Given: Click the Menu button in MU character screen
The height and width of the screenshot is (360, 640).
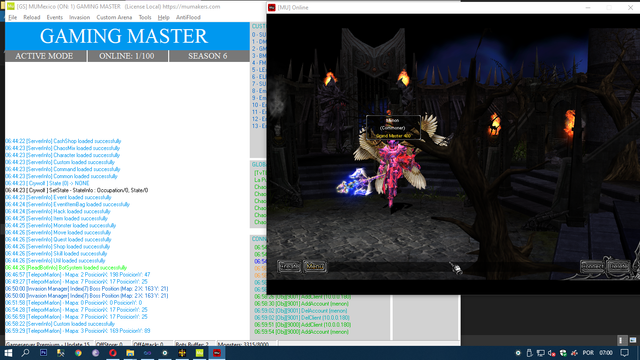Looking at the screenshot, I should 315,267.
